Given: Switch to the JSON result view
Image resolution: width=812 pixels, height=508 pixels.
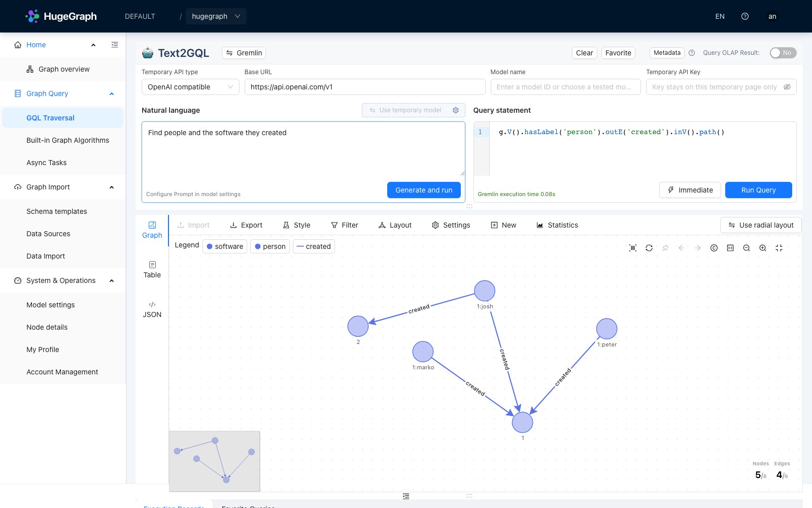Looking at the screenshot, I should (152, 309).
